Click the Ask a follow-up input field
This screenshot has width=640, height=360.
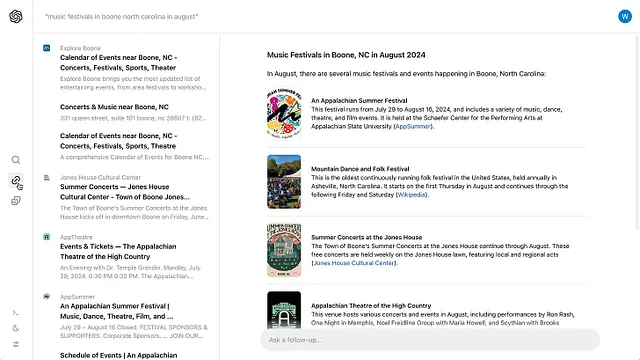430,340
